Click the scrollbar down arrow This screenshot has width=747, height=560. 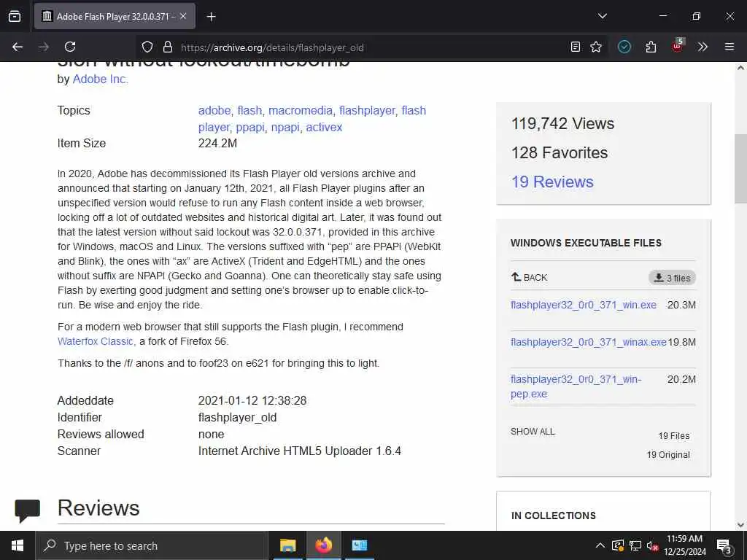point(740,525)
